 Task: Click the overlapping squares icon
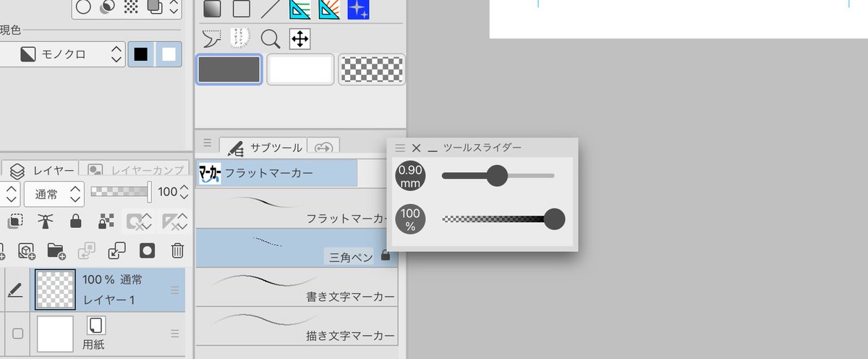click(154, 7)
